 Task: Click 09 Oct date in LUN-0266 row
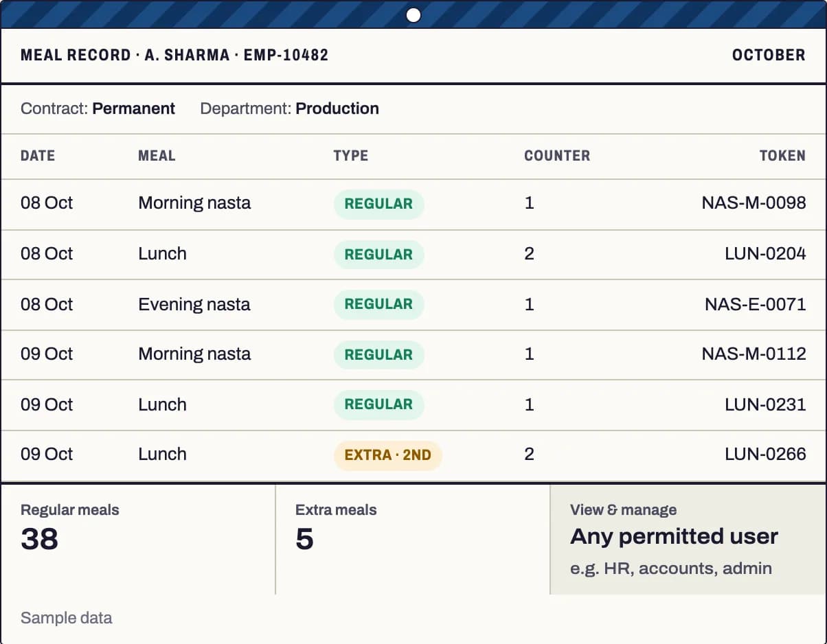47,455
